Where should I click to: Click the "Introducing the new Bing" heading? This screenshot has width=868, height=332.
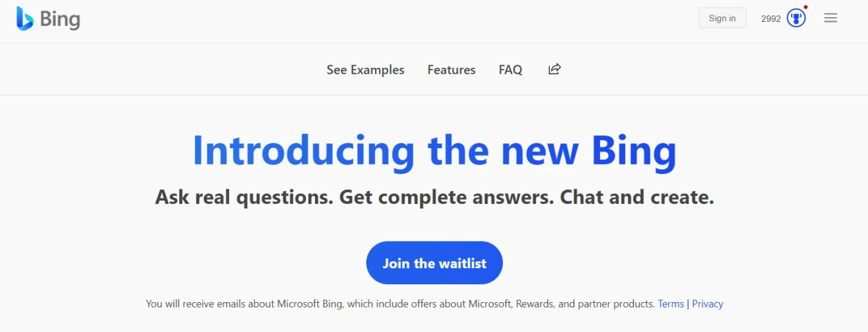pos(434,151)
